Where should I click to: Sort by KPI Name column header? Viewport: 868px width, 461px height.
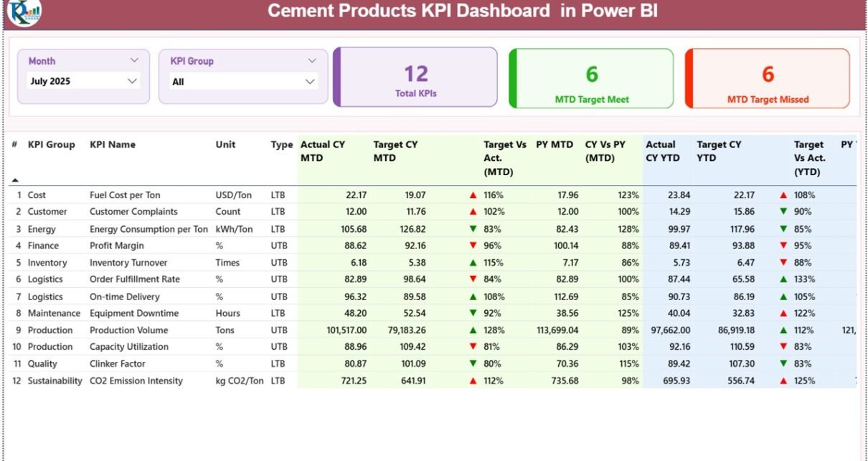pyautogui.click(x=113, y=145)
